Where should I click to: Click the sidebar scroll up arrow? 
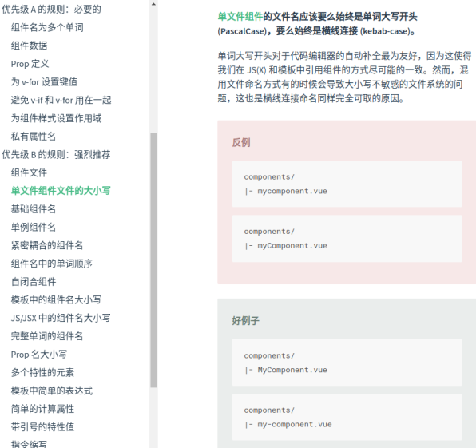tap(153, 4)
